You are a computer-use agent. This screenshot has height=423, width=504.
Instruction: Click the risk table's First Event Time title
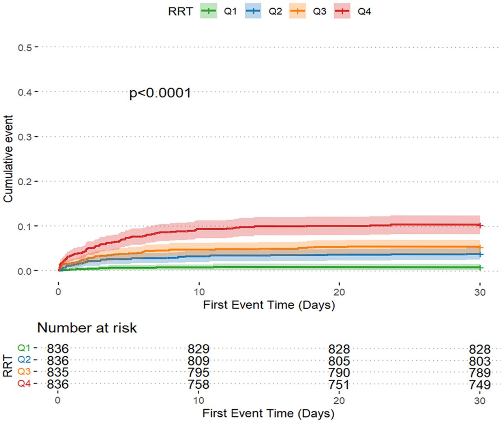[x=268, y=414]
